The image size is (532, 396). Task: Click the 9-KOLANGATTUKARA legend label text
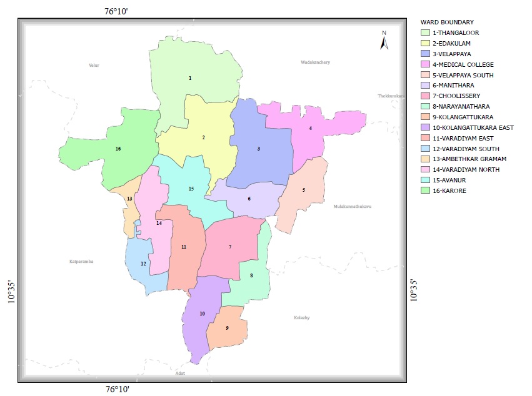pos(463,117)
